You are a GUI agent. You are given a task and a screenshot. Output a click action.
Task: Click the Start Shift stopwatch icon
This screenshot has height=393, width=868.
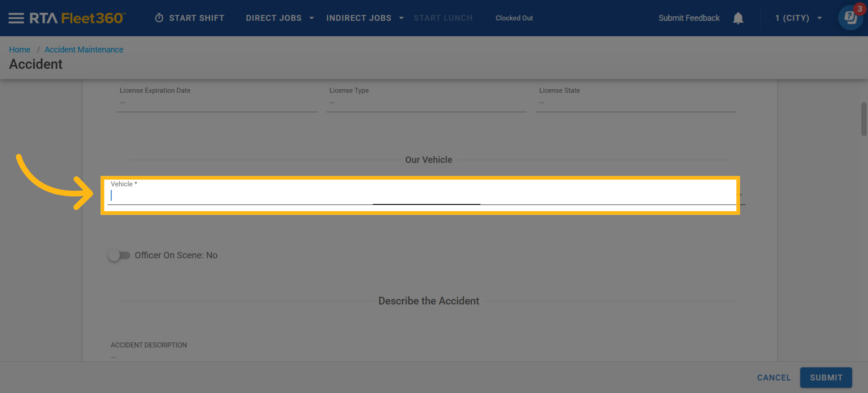tap(159, 18)
